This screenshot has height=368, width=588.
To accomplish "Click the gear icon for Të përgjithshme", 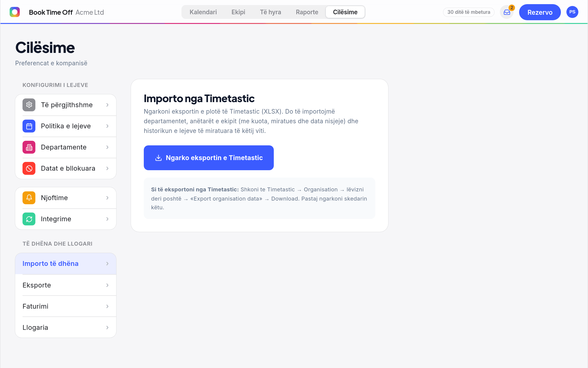I will [29, 105].
